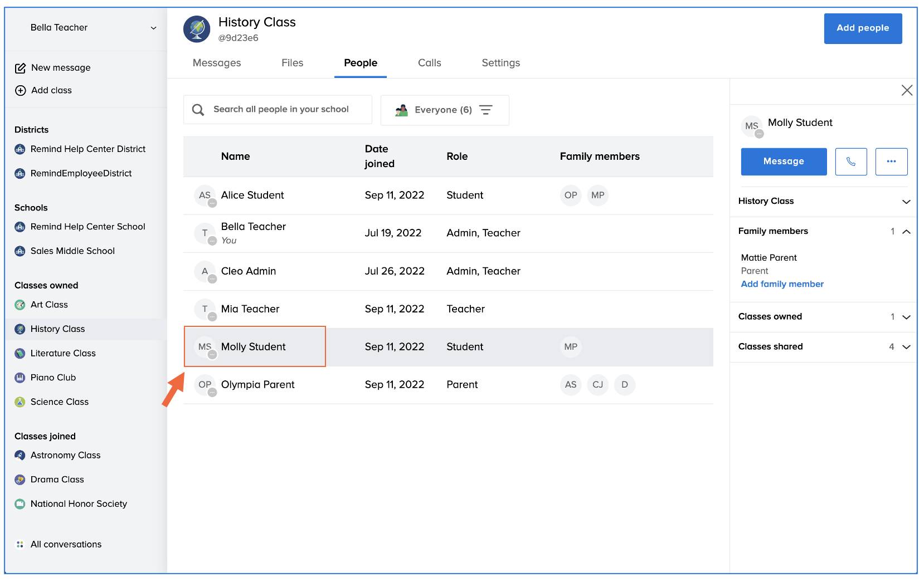Select Olympia Parent row in people list
The image size is (924, 582).
tap(257, 385)
